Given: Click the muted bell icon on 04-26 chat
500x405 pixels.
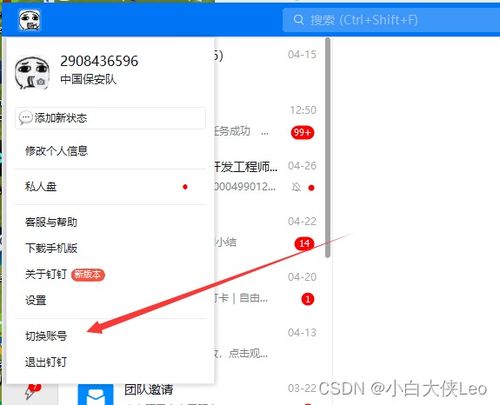Looking at the screenshot, I should (x=296, y=187).
